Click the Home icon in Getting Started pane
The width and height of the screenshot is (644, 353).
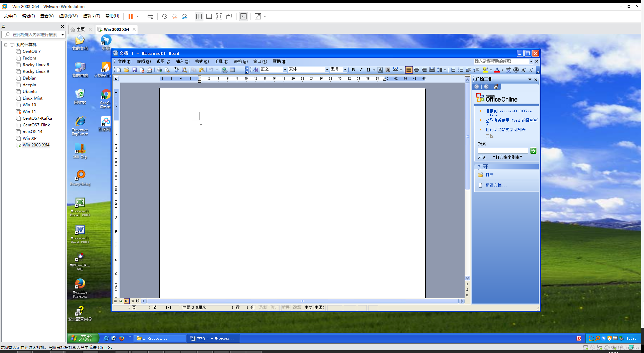click(496, 87)
